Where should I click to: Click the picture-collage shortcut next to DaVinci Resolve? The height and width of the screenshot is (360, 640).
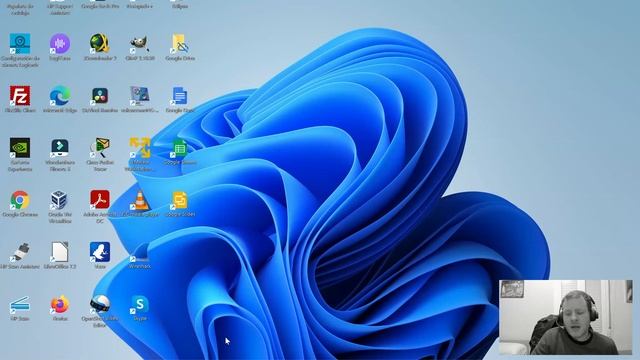(140, 96)
